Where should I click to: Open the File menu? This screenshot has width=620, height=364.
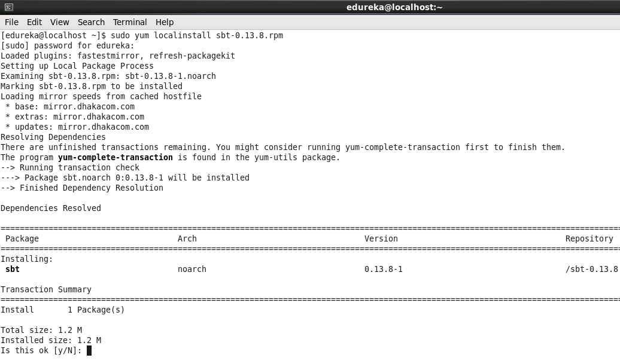[x=11, y=22]
